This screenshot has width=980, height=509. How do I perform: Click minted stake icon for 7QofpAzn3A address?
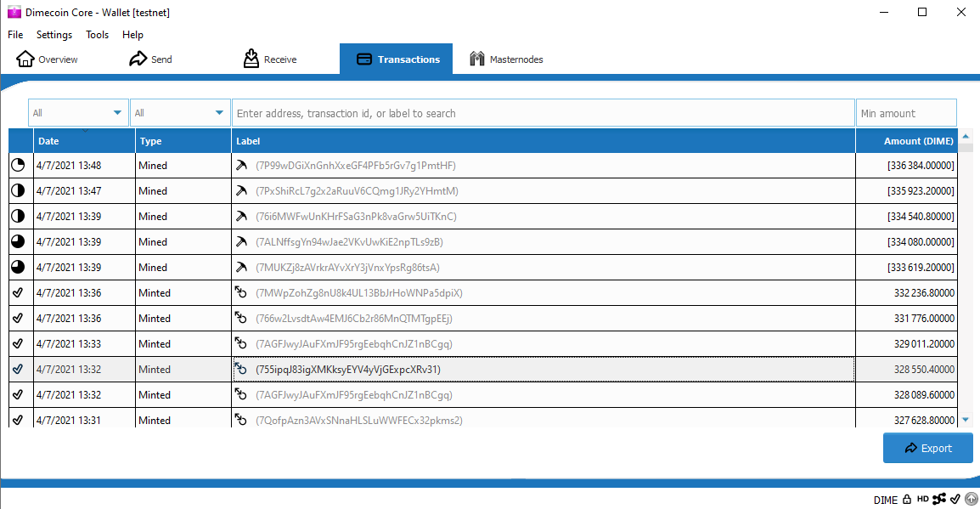pyautogui.click(x=240, y=420)
